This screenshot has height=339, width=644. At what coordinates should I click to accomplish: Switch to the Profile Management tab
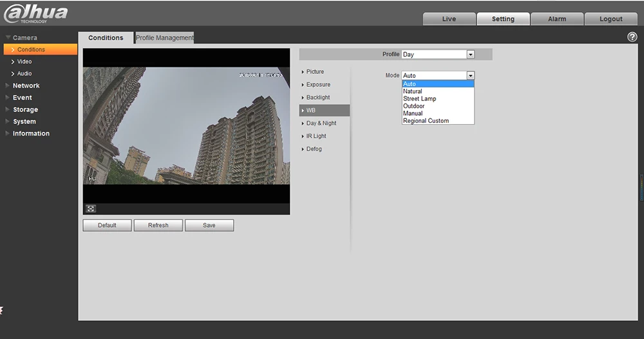pyautogui.click(x=165, y=38)
